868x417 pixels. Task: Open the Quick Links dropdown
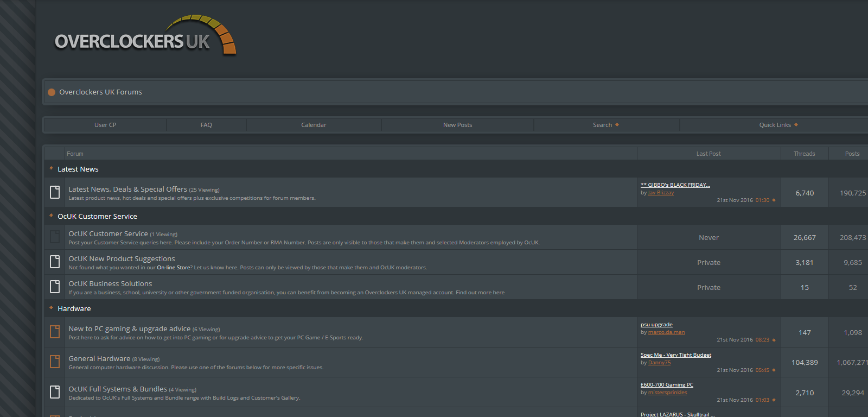(x=778, y=125)
